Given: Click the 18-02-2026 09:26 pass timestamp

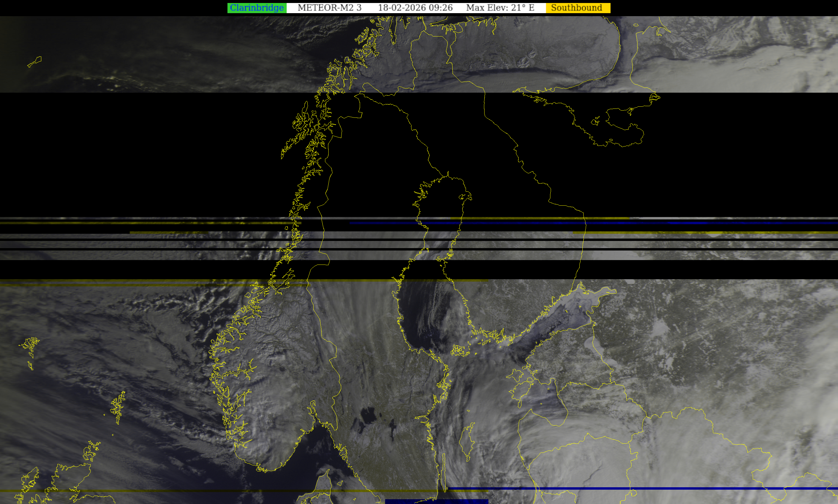Looking at the screenshot, I should [415, 8].
